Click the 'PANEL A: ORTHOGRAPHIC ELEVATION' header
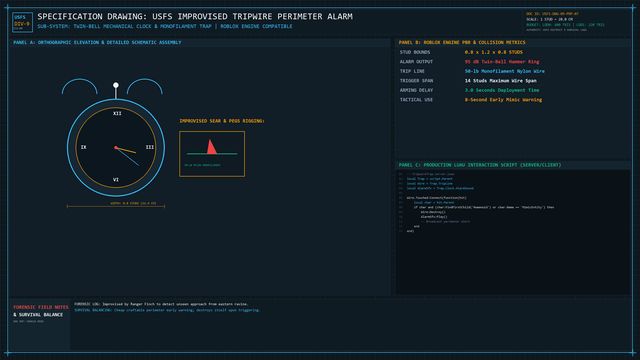Screen dimensions: 640x360 point(97,42)
